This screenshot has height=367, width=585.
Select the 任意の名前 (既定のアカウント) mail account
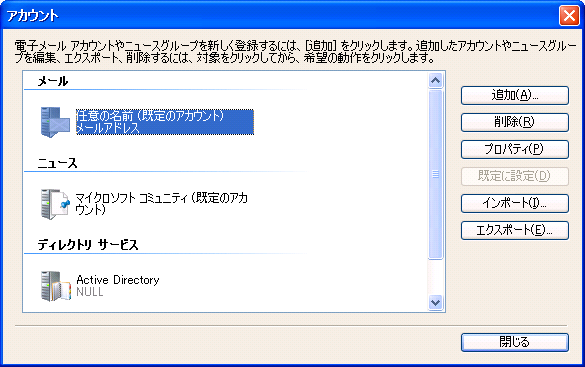click(165, 122)
